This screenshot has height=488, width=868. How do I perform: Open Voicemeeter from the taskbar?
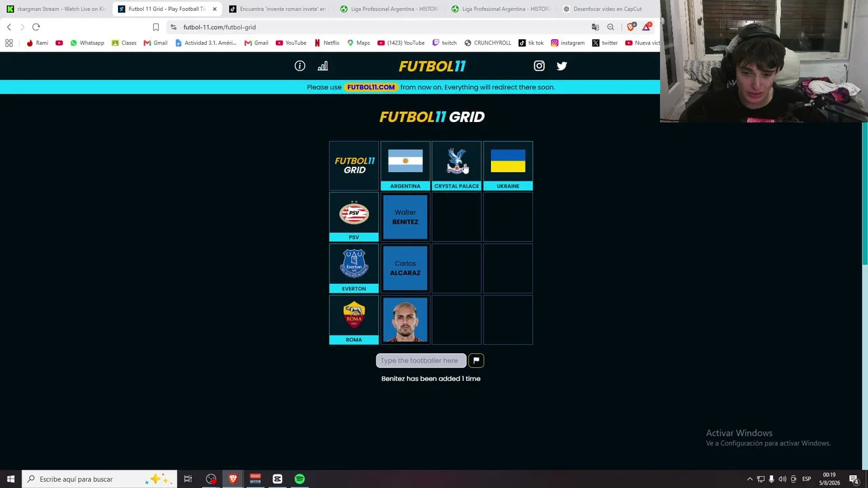255,479
